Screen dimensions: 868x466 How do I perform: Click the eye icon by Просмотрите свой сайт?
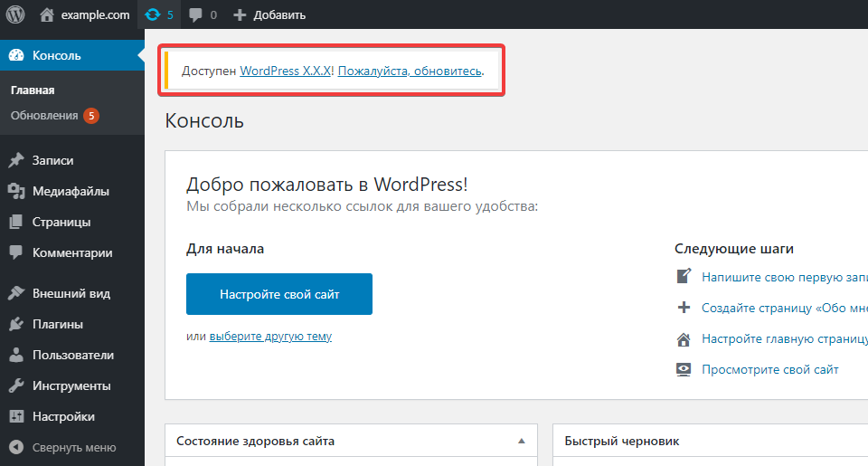tap(684, 369)
